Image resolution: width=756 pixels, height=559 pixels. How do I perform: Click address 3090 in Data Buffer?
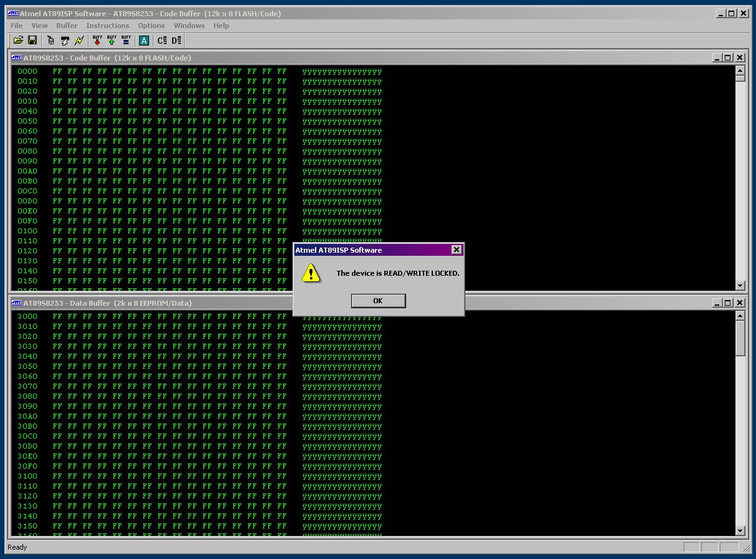27,406
